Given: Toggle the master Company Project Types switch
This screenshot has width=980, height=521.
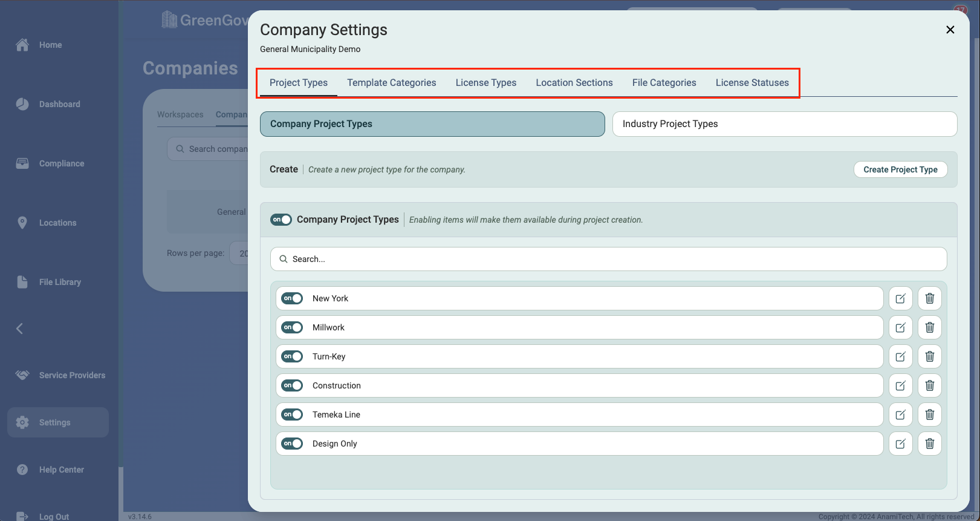Looking at the screenshot, I should (281, 220).
